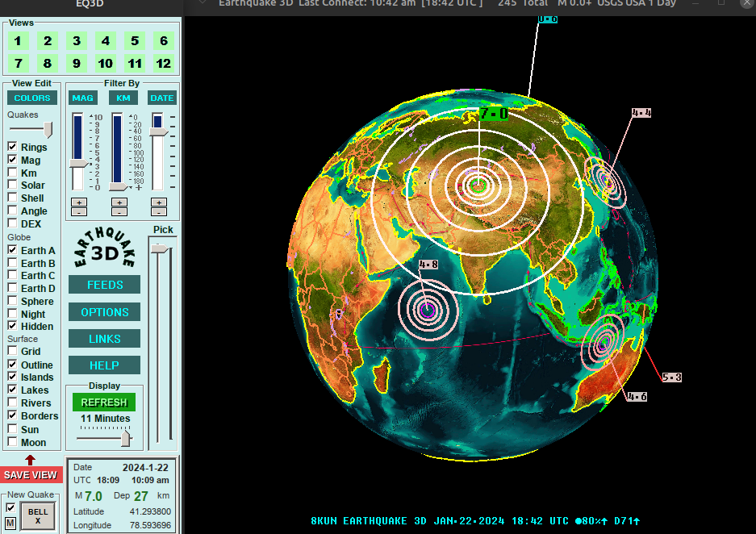Enable the Sphere globe checkbox
Image resolution: width=756 pixels, height=534 pixels.
pos(13,301)
